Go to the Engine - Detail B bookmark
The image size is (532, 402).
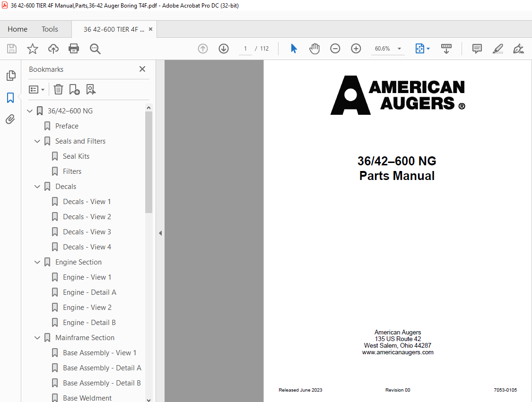pyautogui.click(x=89, y=322)
